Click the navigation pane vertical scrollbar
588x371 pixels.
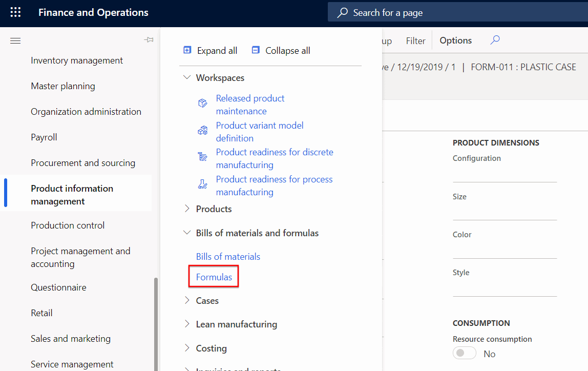click(x=156, y=324)
